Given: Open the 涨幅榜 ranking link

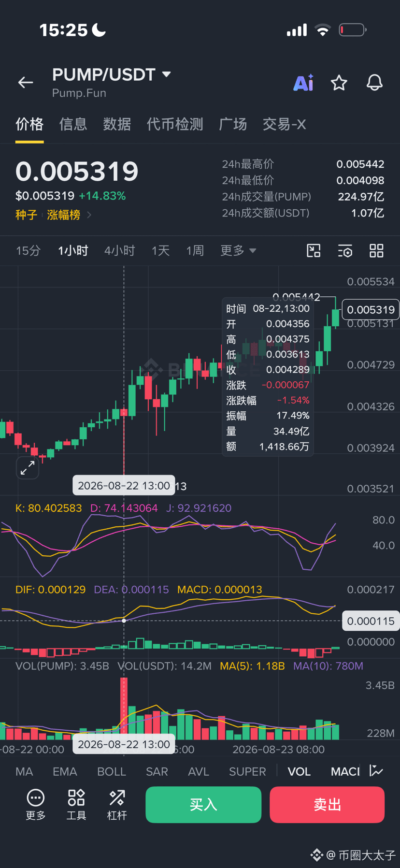Looking at the screenshot, I should coord(63,215).
